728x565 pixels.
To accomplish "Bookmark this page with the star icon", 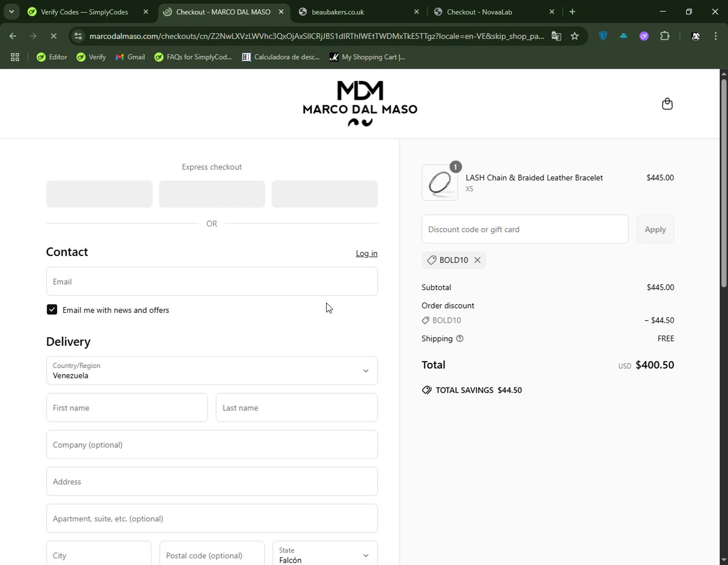I will pyautogui.click(x=575, y=36).
